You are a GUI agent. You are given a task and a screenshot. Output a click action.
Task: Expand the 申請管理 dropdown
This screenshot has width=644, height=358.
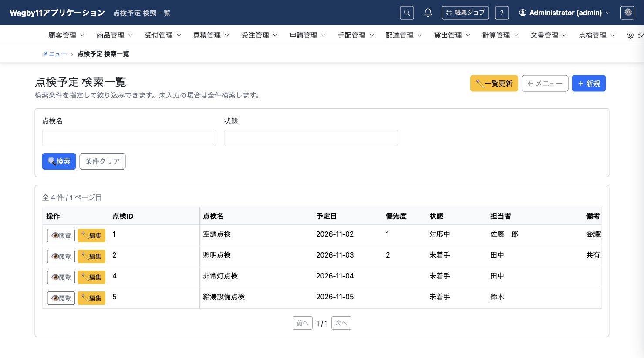pyautogui.click(x=307, y=35)
